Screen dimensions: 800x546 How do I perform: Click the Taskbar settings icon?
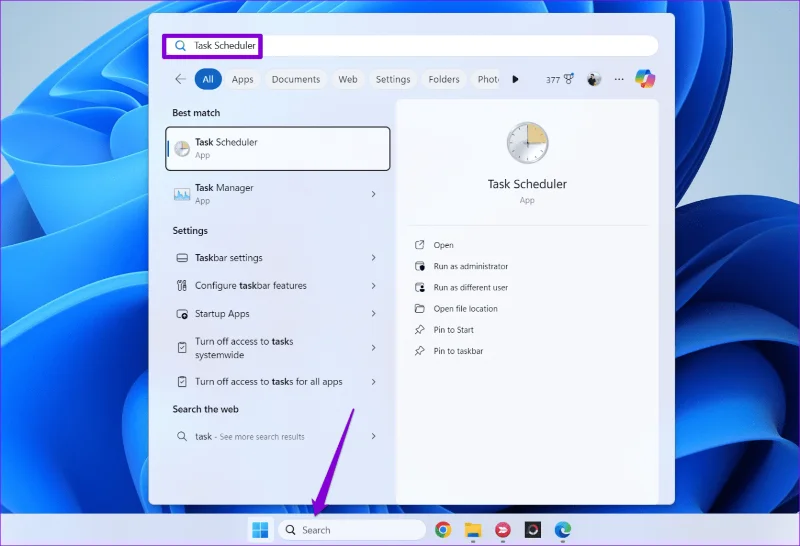(x=182, y=258)
